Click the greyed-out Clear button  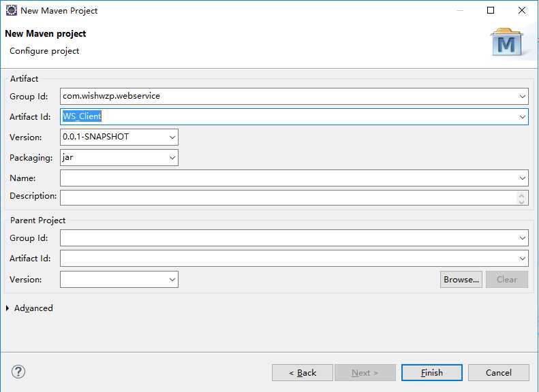[507, 280]
